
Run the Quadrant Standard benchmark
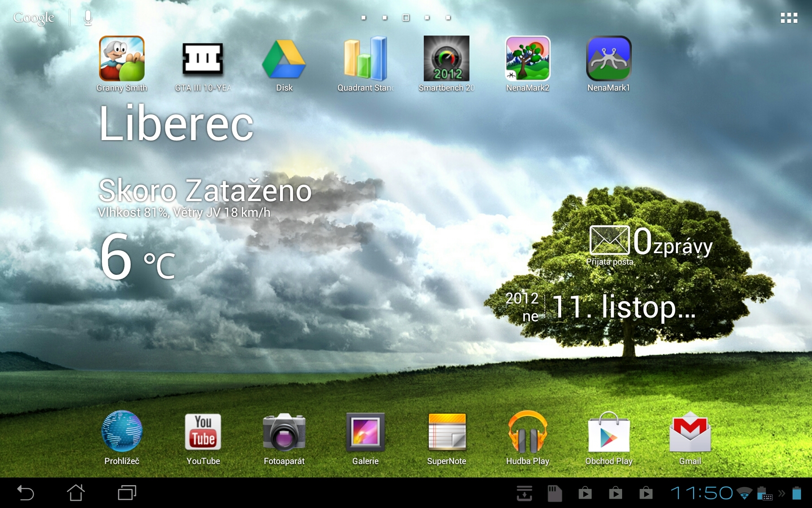[x=365, y=59]
